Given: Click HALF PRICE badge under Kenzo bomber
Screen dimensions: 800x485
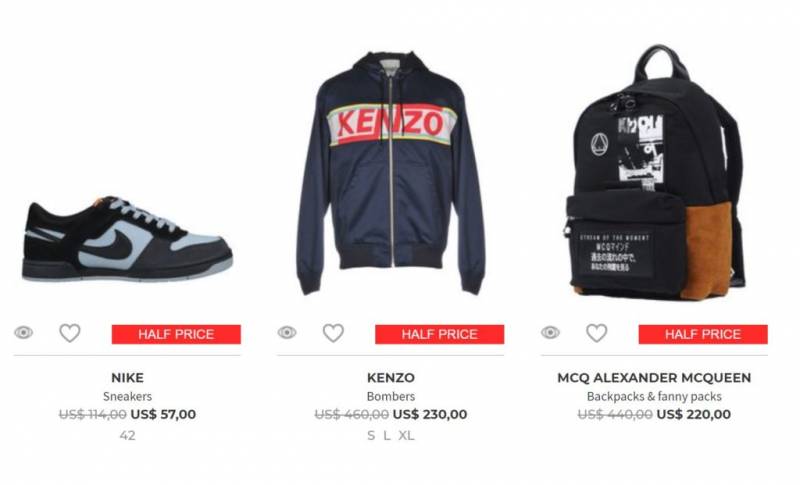Looking at the screenshot, I should pos(439,334).
